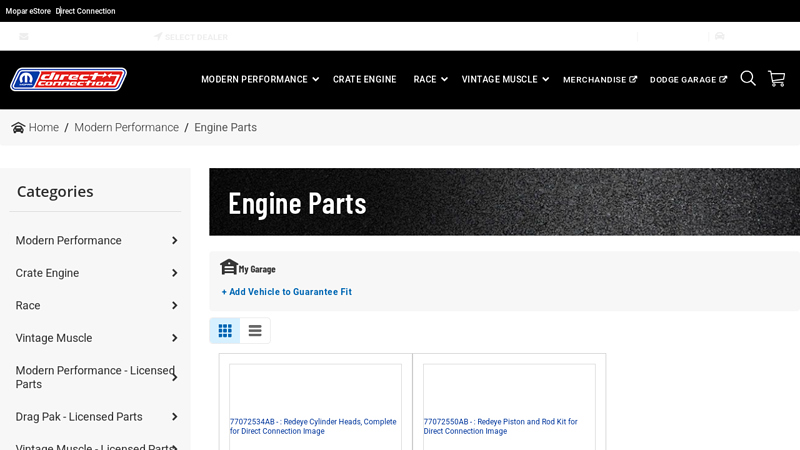Switch to list view layout
Screen dimensions: 800x450
pyautogui.click(x=255, y=331)
